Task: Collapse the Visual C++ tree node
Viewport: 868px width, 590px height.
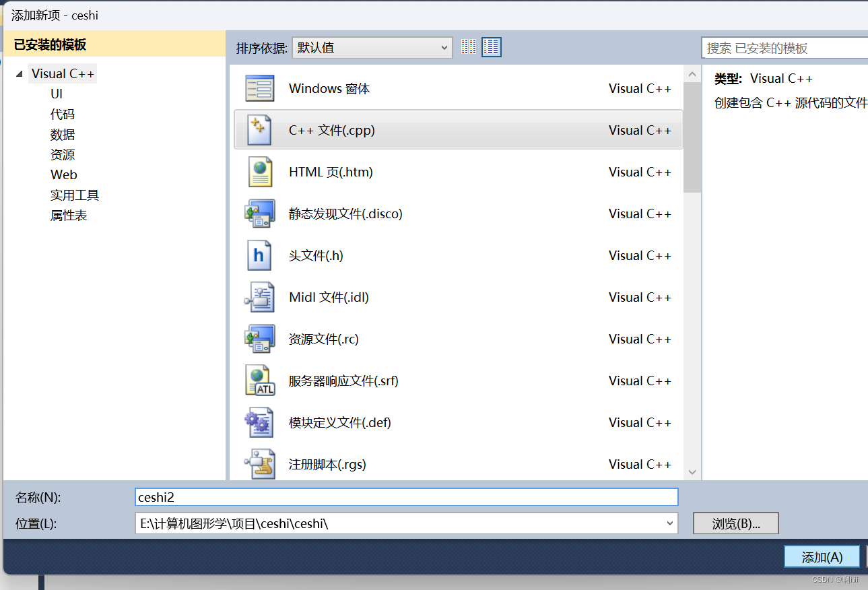Action: (x=18, y=73)
